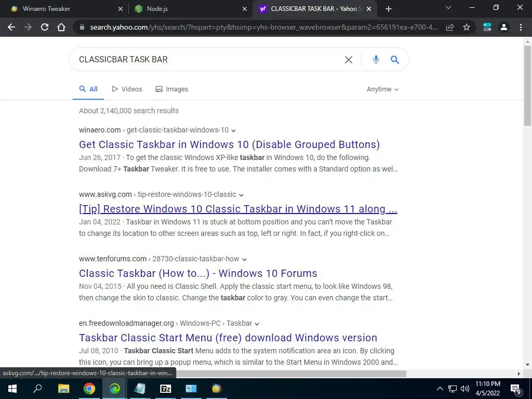Click the en.freedownloadmanager.org result URL
The image size is (532, 399).
[166, 324]
